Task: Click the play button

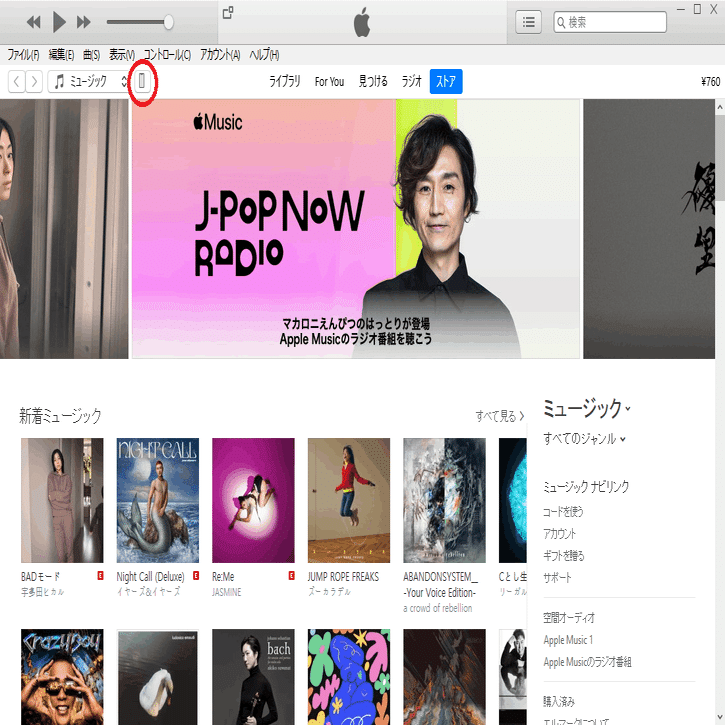Action: click(59, 22)
